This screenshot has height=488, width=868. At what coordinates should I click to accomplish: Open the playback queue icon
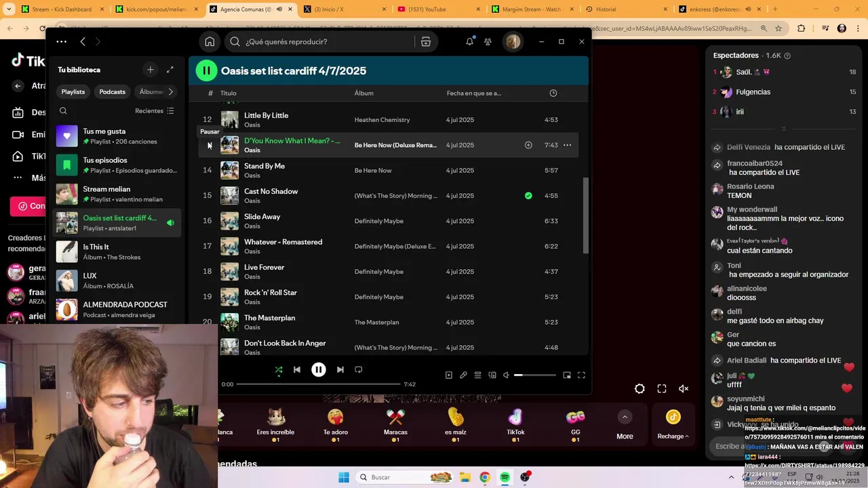[x=478, y=375]
